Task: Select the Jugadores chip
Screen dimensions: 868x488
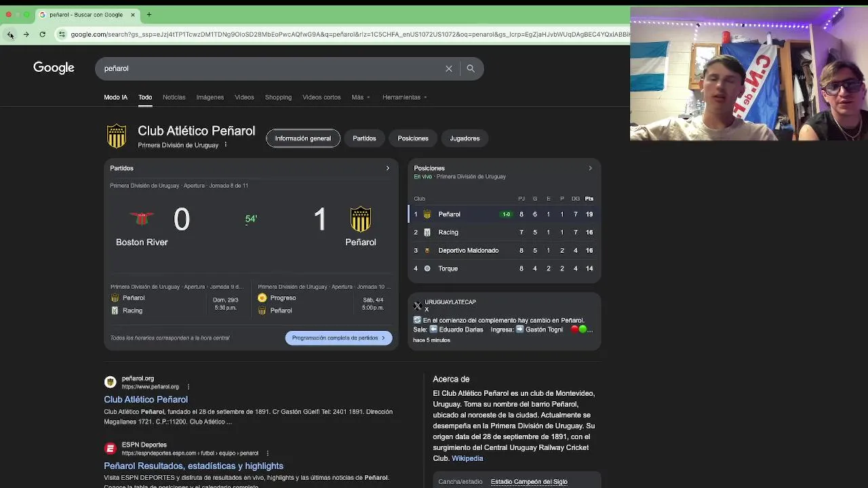Action: coord(465,138)
